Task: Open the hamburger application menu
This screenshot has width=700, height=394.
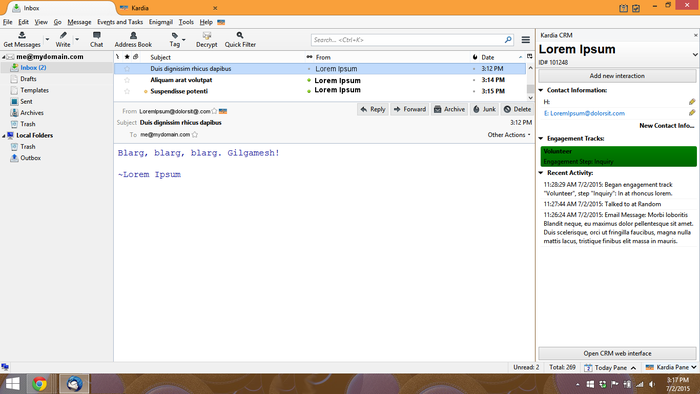Action: (526, 40)
